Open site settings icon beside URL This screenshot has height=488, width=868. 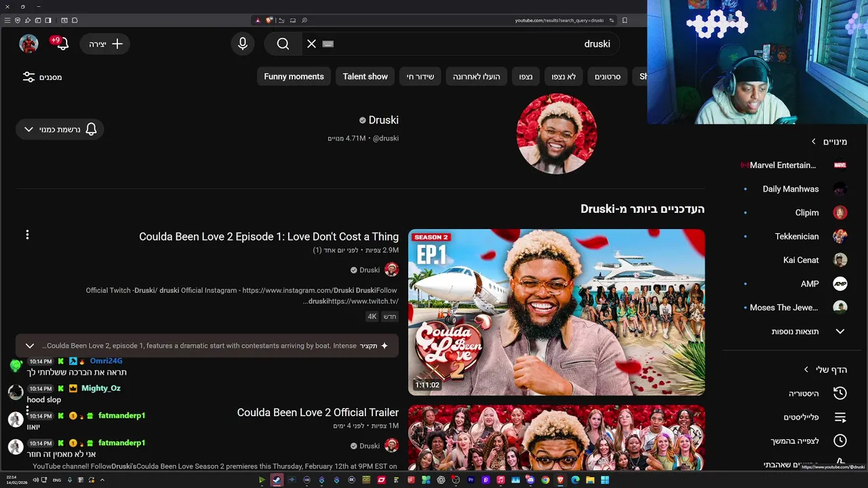pos(612,20)
